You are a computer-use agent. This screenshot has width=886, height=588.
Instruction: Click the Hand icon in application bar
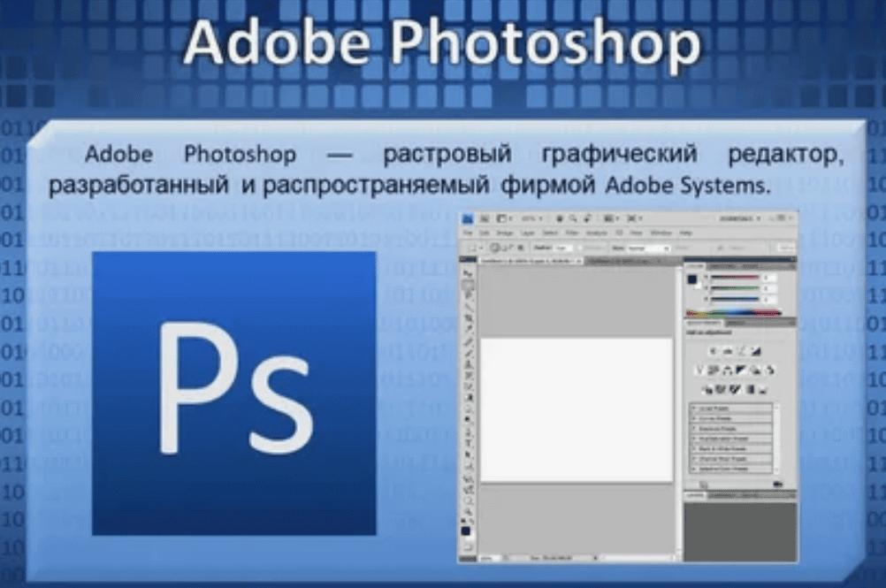click(560, 218)
